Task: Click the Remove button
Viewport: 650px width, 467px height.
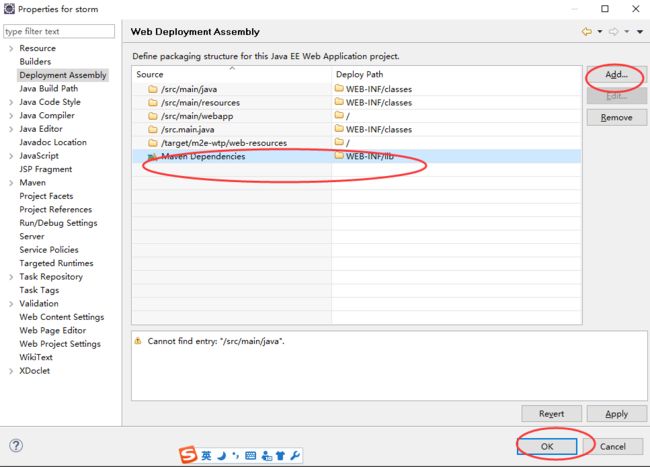Action: [x=616, y=118]
